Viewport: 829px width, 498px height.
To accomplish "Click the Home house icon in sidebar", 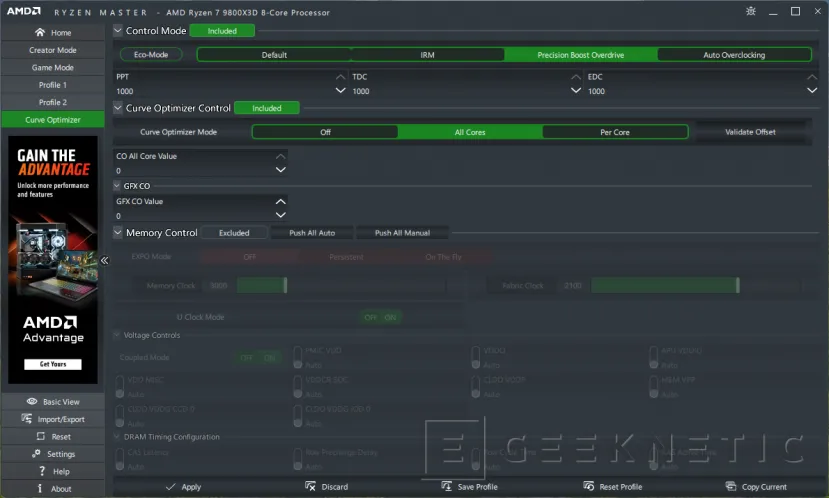I will click(x=40, y=32).
